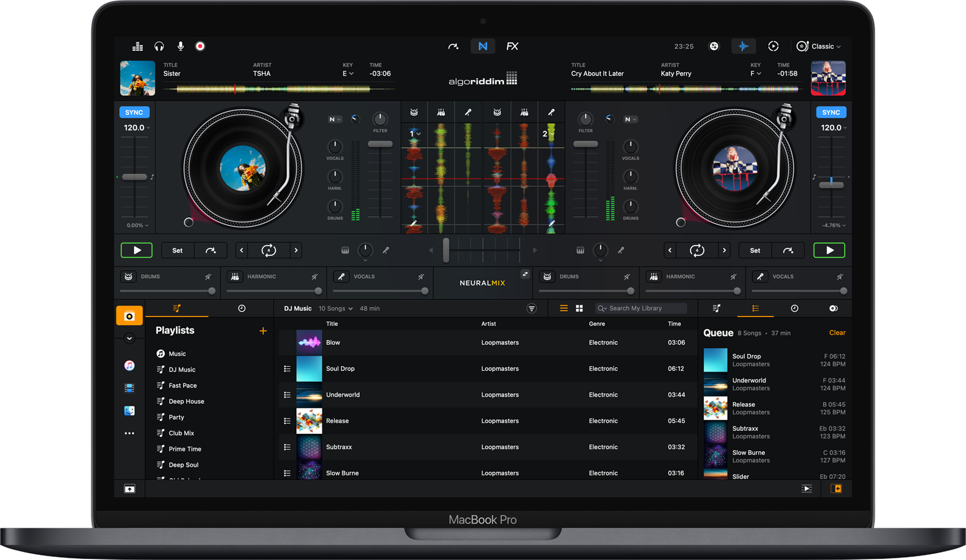Clear the queue

[x=837, y=333]
